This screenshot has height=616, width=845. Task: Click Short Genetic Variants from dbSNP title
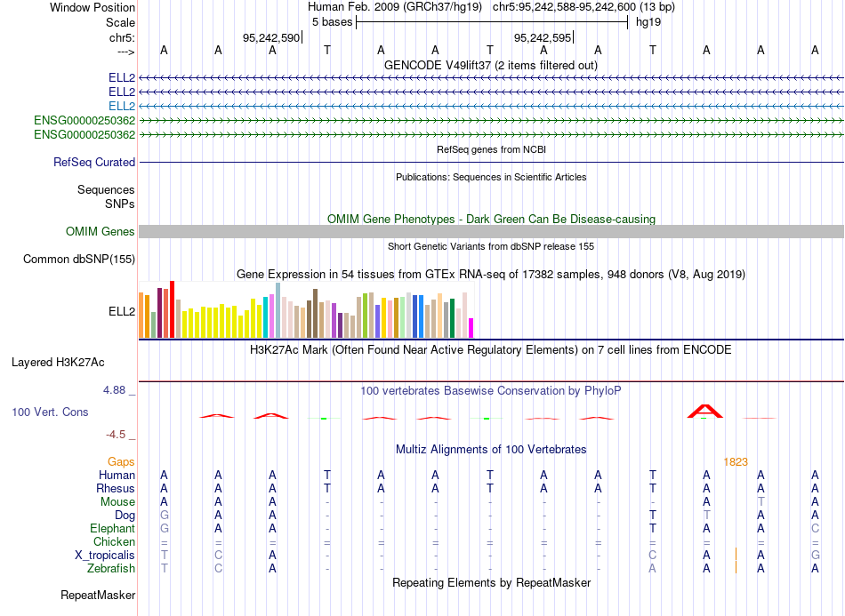click(x=491, y=246)
